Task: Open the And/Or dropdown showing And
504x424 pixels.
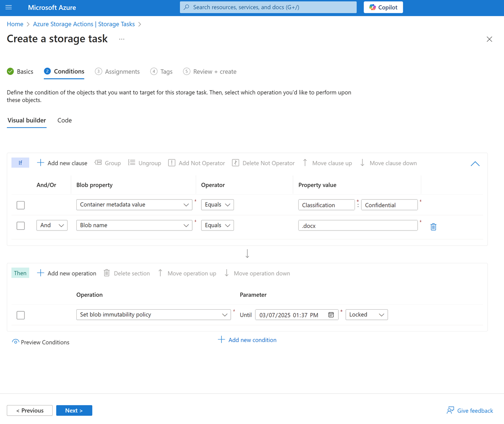Action: 51,225
